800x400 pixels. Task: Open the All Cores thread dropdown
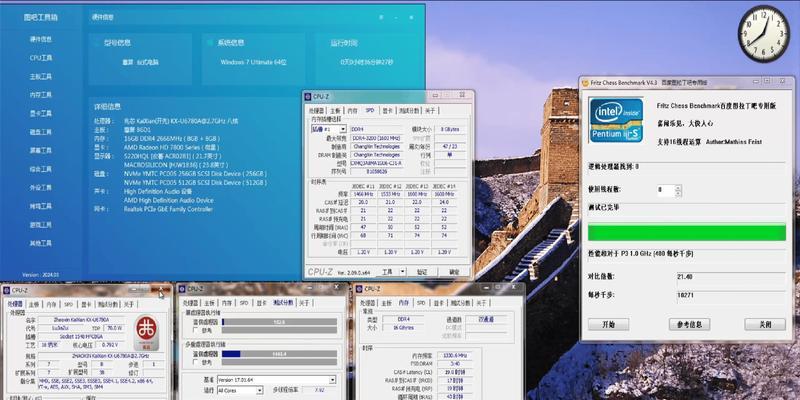[240, 391]
